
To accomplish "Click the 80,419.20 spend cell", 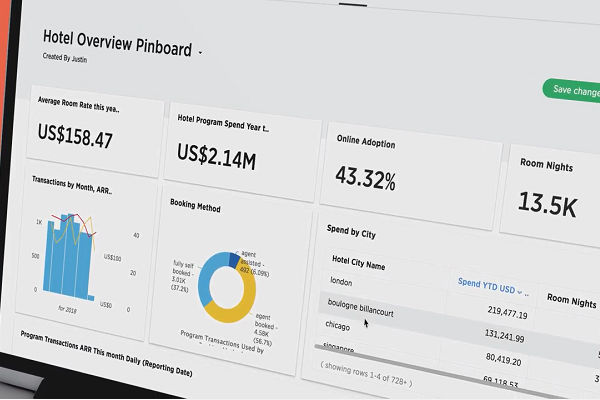I will pos(503,359).
